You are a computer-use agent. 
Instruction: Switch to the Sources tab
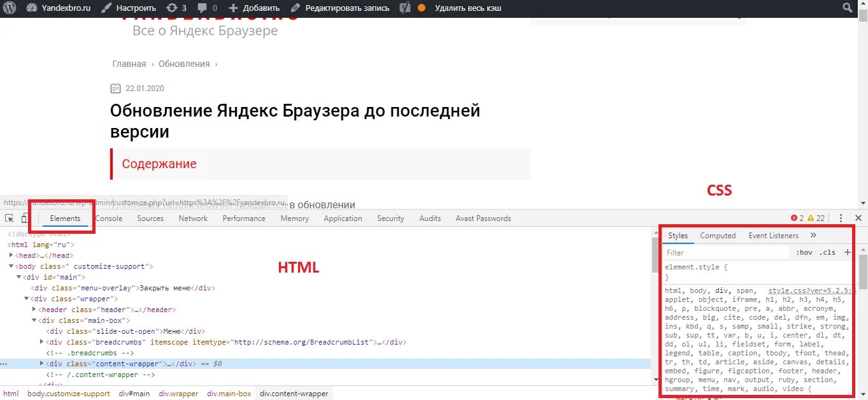150,218
